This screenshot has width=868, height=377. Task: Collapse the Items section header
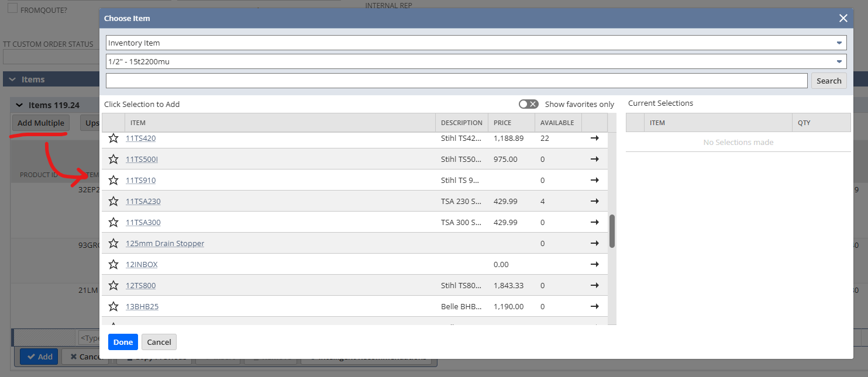[x=12, y=79]
